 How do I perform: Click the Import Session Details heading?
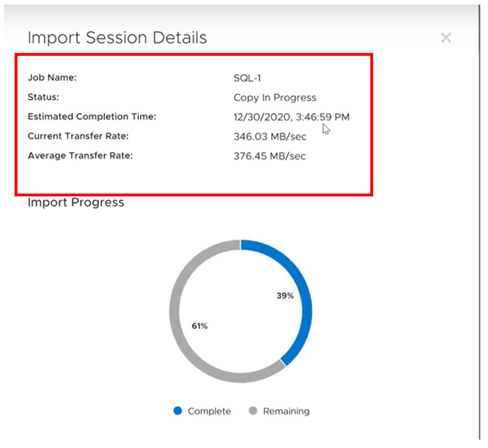117,38
